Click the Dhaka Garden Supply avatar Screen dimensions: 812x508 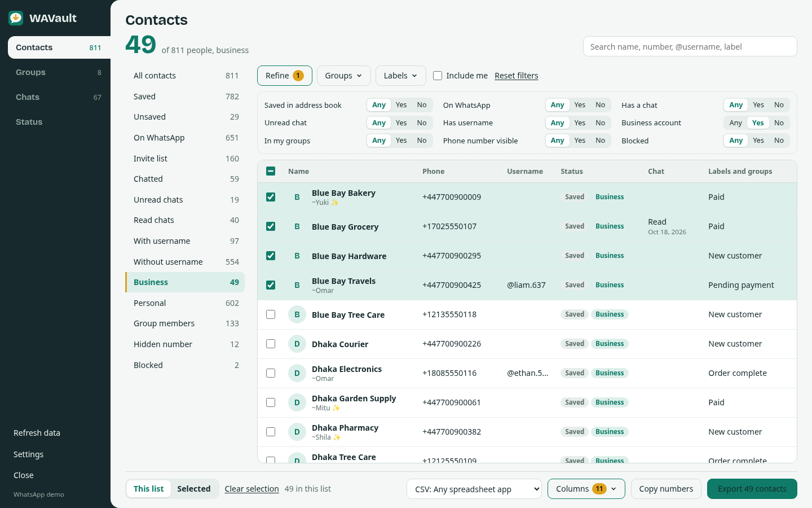click(297, 402)
